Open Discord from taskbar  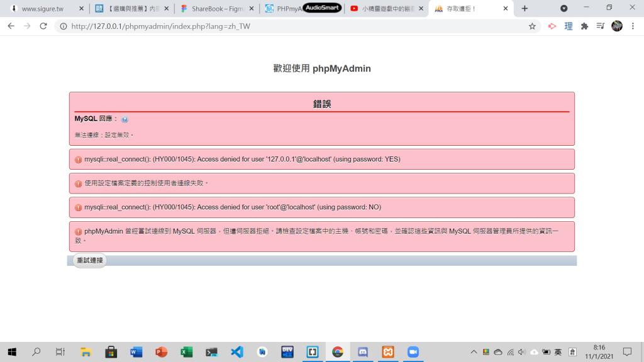[x=363, y=352]
